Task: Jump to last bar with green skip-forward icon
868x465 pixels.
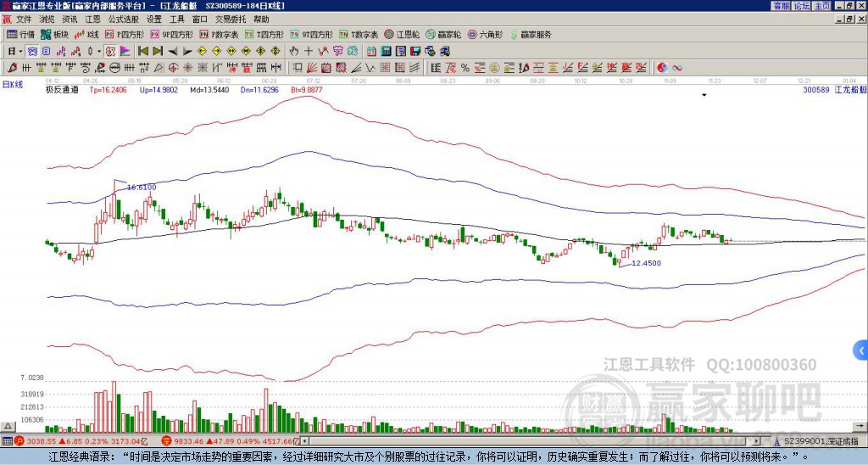Action: coord(158,51)
